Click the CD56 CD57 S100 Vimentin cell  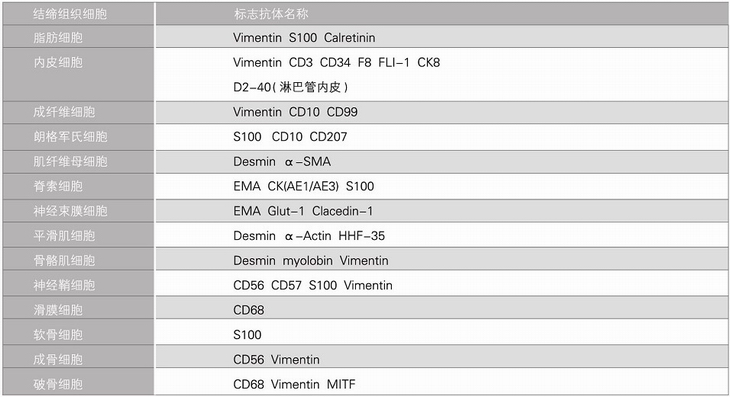click(x=442, y=285)
